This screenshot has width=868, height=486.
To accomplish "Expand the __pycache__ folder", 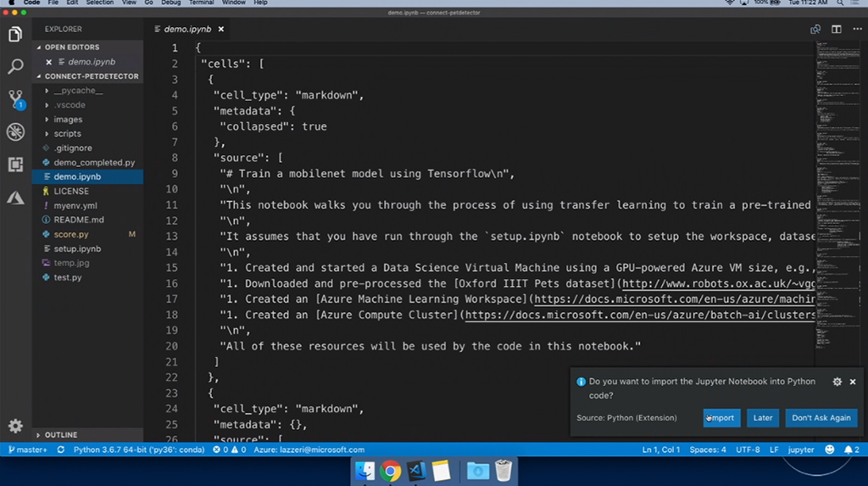I will (78, 91).
